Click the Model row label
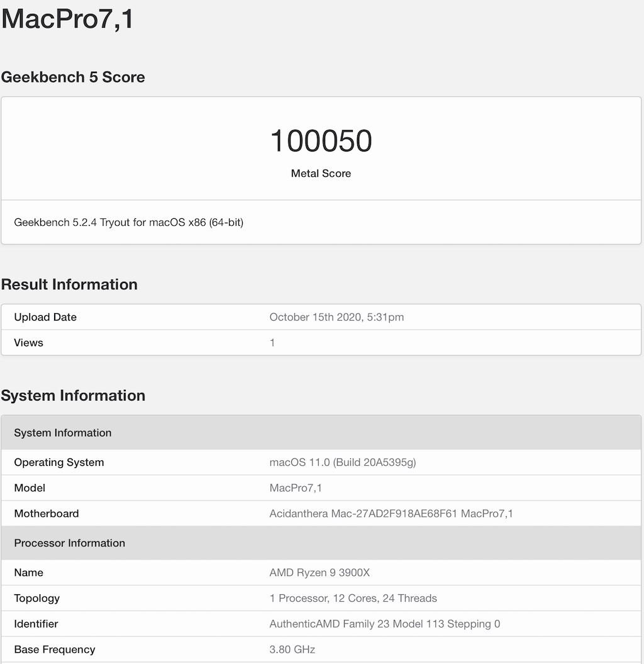 [x=30, y=488]
